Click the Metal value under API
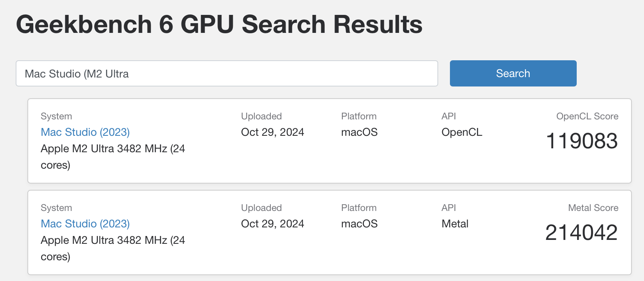The height and width of the screenshot is (281, 644). click(455, 224)
